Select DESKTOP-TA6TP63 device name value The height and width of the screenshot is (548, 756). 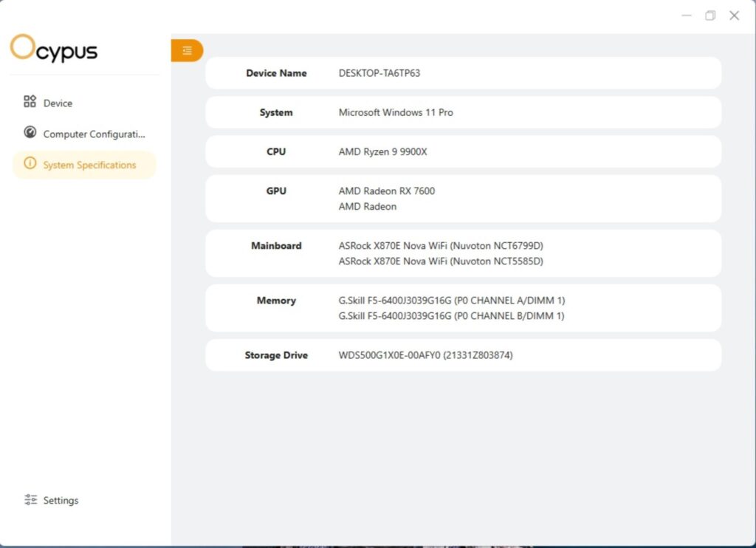point(379,73)
